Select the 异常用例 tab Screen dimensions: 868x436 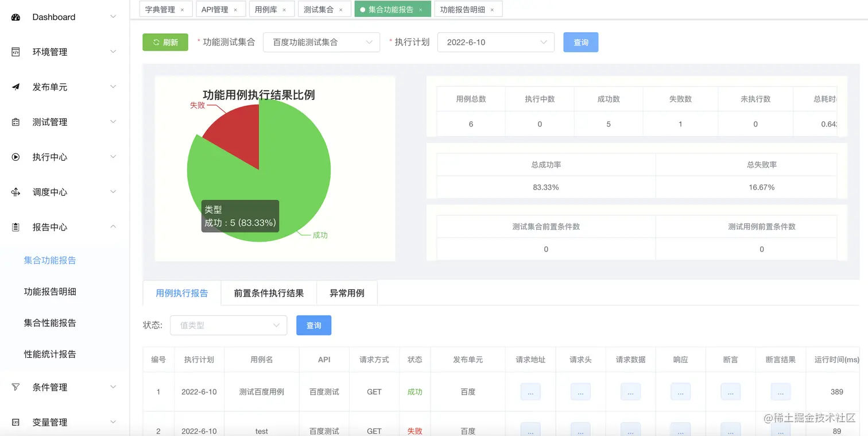coord(347,293)
